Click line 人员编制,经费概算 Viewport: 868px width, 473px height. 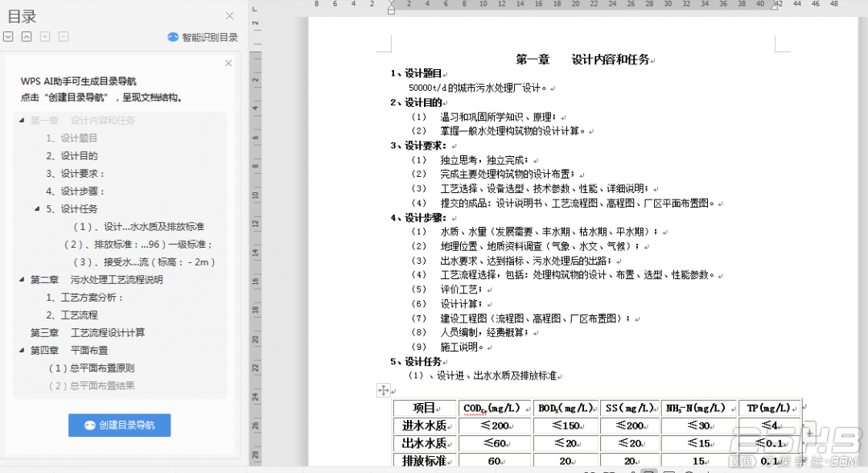pos(484,332)
